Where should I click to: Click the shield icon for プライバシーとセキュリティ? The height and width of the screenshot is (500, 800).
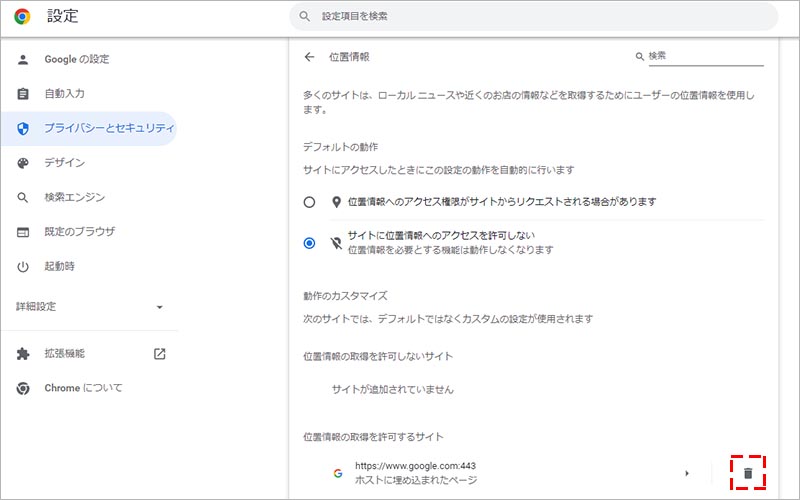(x=24, y=128)
